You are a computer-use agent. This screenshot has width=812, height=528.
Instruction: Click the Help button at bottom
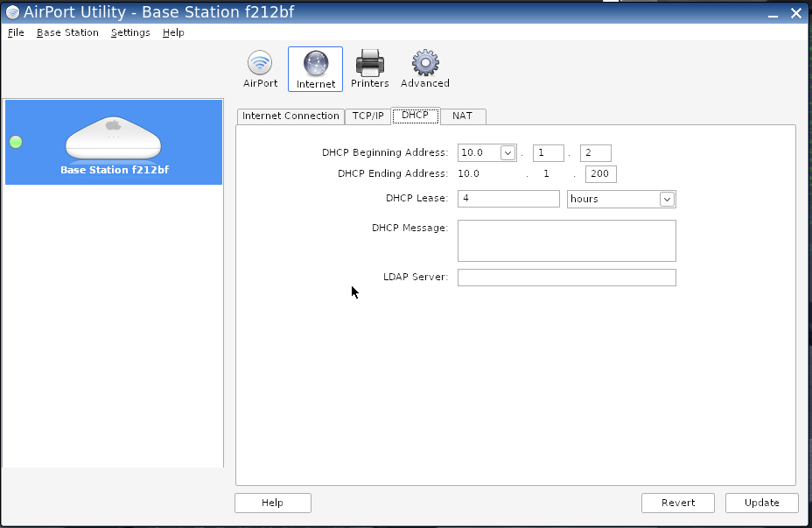[x=272, y=503]
